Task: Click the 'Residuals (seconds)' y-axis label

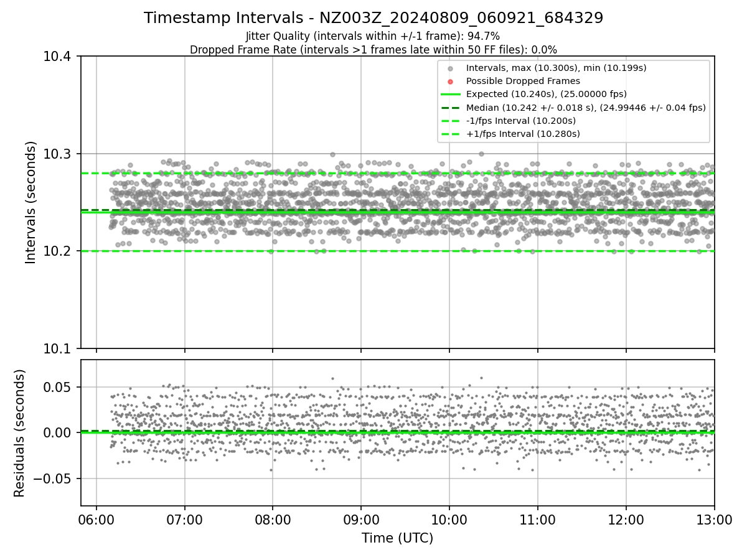Action: tap(20, 433)
